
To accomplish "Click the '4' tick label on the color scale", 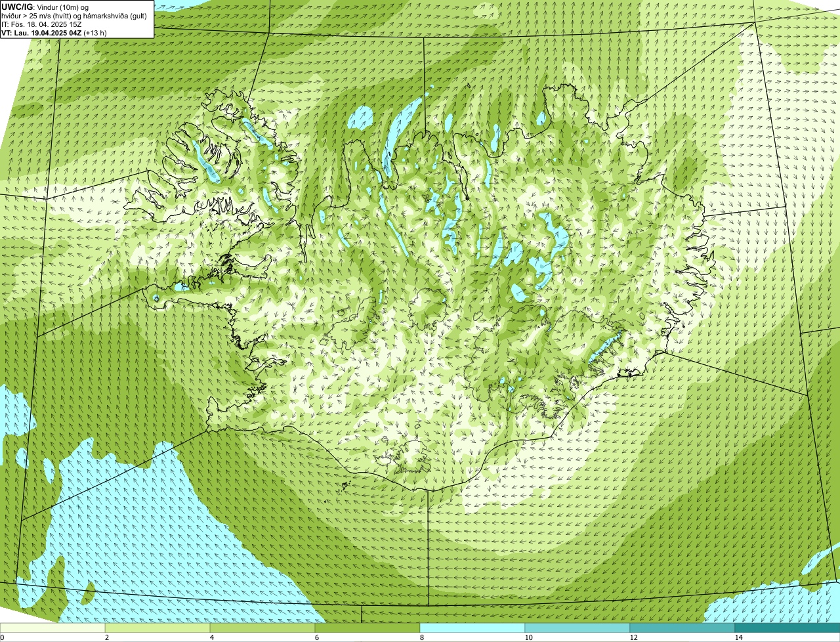I will (211, 637).
